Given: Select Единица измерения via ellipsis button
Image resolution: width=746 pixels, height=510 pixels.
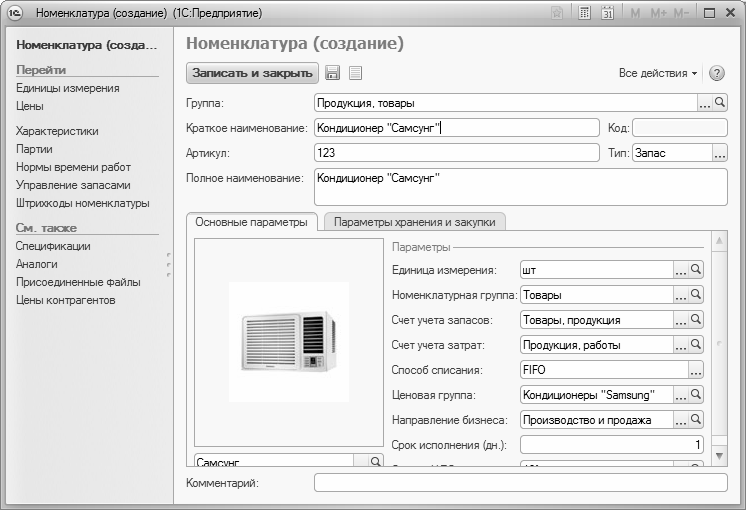Looking at the screenshot, I should 681,270.
